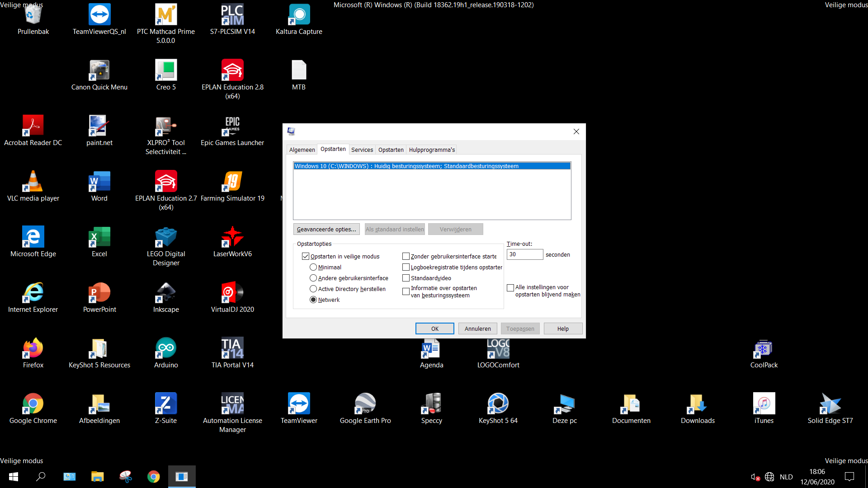Select the Minimaal radio option
This screenshot has width=868, height=488.
(313, 267)
